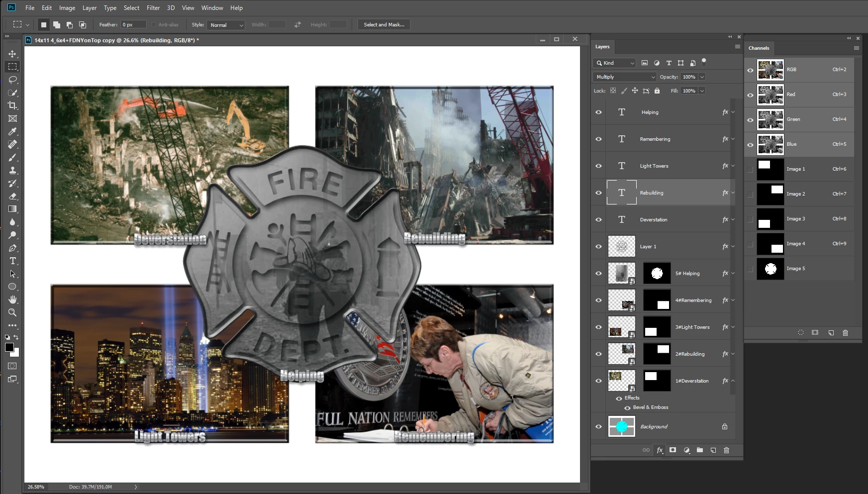Click the Feather value input field
The image size is (868, 494).
click(x=133, y=25)
